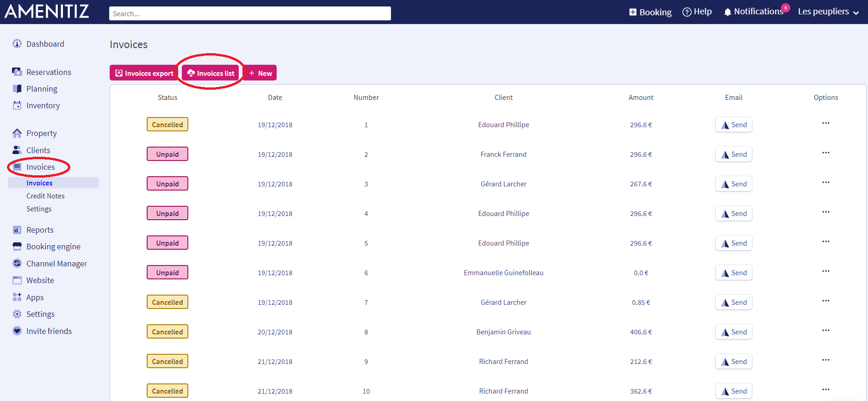Open invoice Settings submenu item
This screenshot has height=401, width=868.
(39, 209)
